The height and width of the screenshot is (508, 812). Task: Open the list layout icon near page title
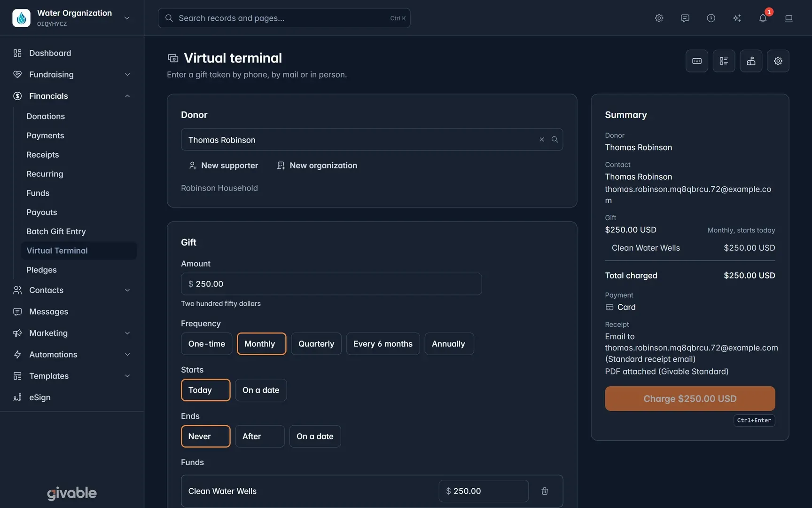click(724, 61)
